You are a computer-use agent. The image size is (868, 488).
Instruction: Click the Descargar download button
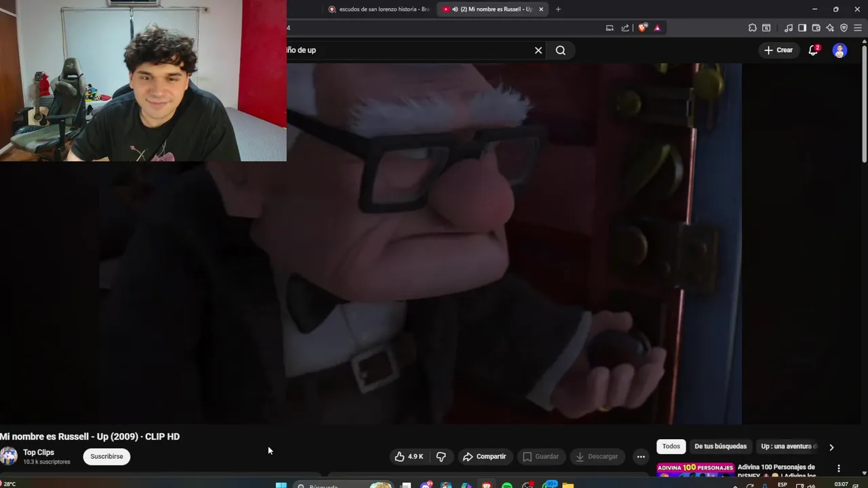tap(597, 456)
